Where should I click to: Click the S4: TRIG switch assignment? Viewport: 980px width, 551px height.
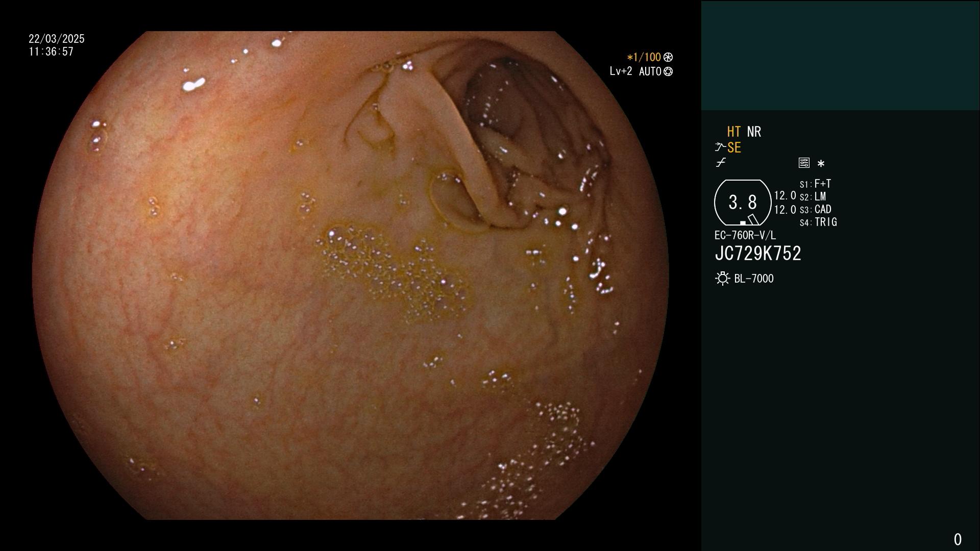coord(818,222)
